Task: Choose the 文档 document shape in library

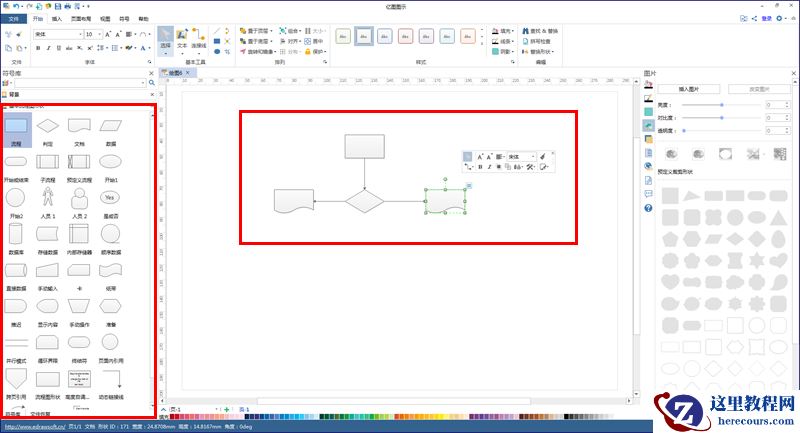Action: click(x=79, y=125)
